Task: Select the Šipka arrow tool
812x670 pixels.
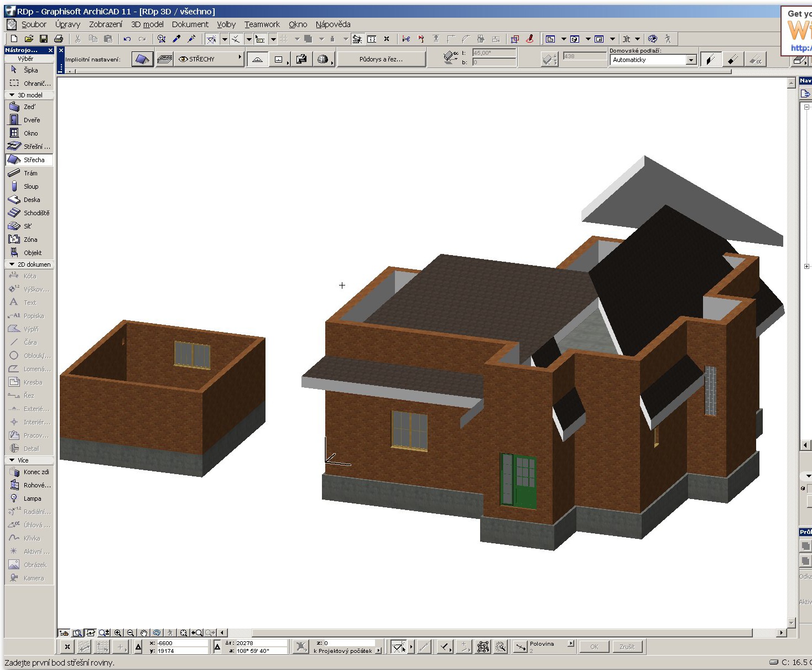Action: coord(29,70)
